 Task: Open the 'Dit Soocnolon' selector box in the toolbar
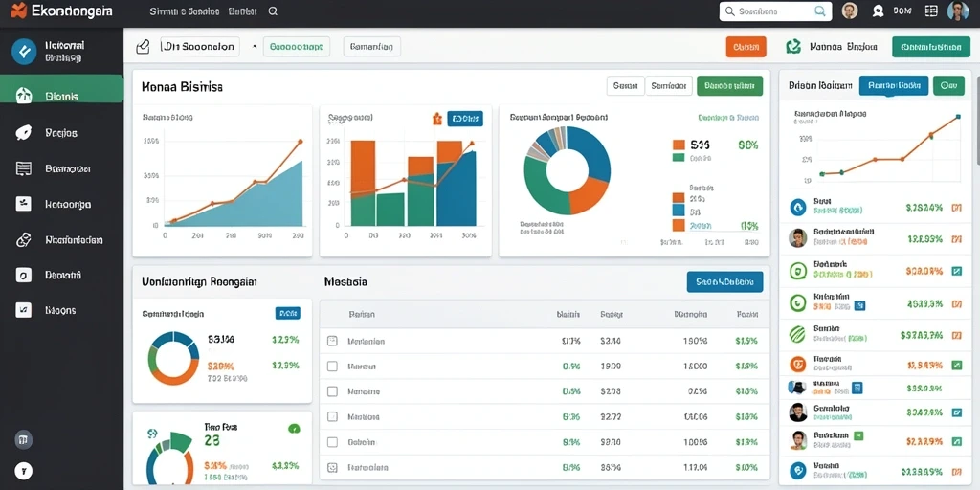[x=200, y=47]
